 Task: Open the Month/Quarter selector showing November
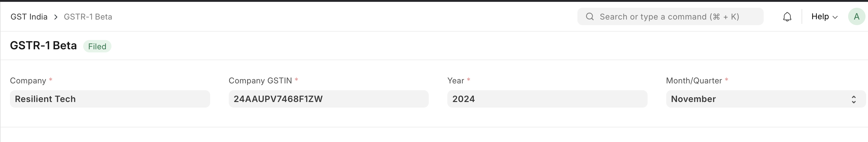(x=766, y=99)
